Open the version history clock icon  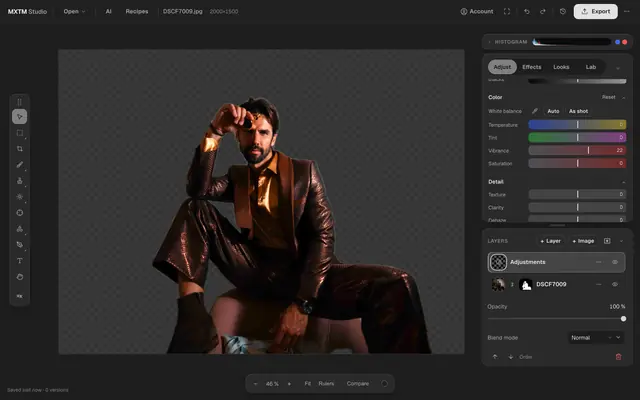(x=563, y=11)
